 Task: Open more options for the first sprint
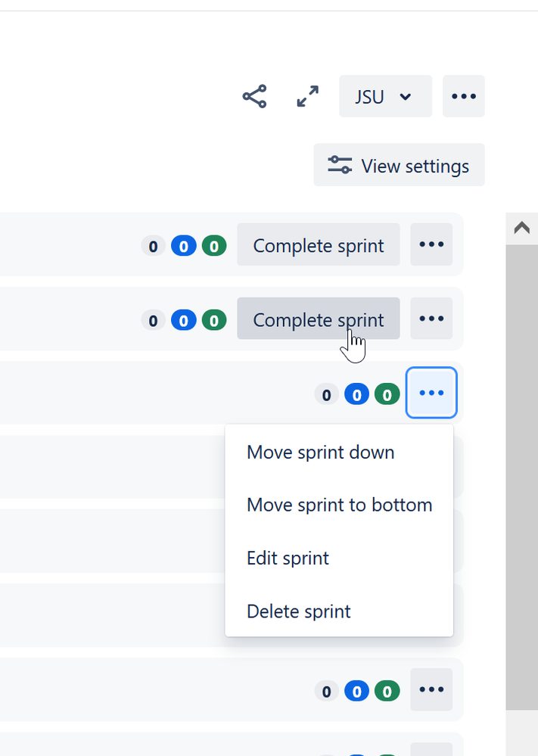coord(431,244)
